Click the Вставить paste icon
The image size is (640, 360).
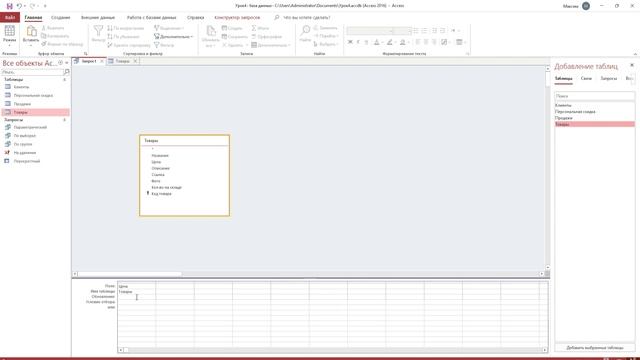pos(31,31)
